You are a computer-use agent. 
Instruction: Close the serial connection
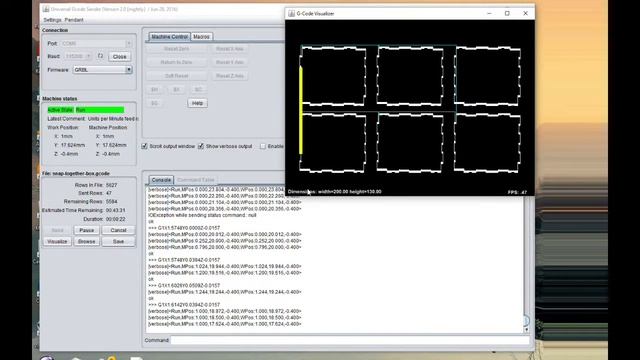[x=120, y=57]
